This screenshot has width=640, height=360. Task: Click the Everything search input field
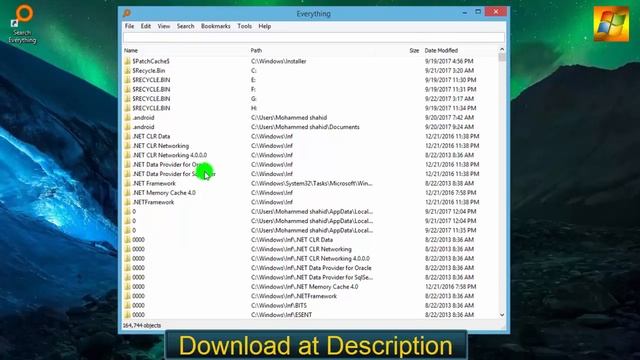(313, 38)
